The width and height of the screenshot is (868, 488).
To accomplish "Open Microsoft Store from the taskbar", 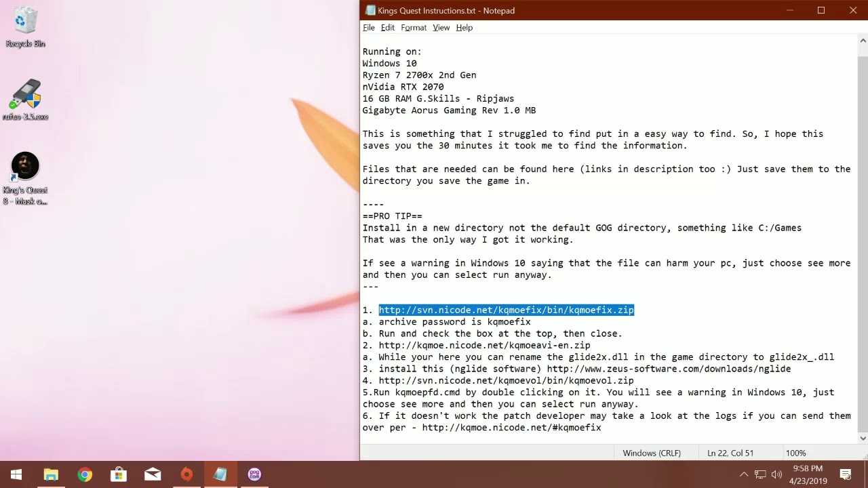I will (119, 474).
